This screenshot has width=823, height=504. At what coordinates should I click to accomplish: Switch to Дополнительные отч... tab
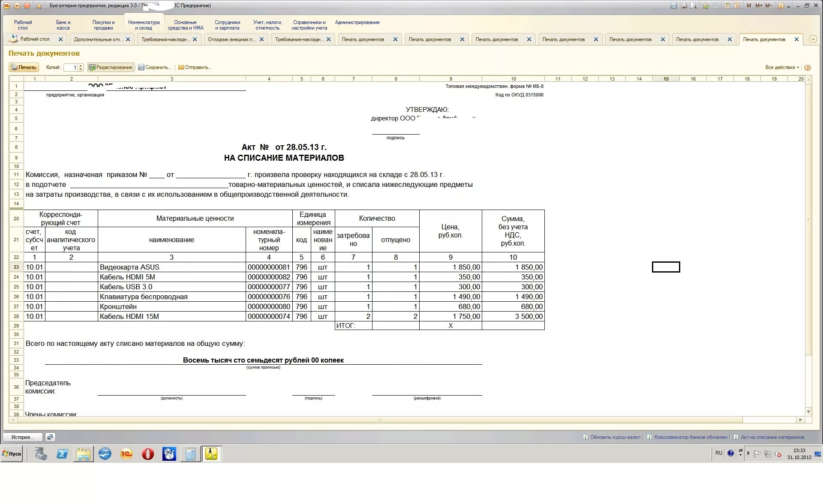click(99, 39)
